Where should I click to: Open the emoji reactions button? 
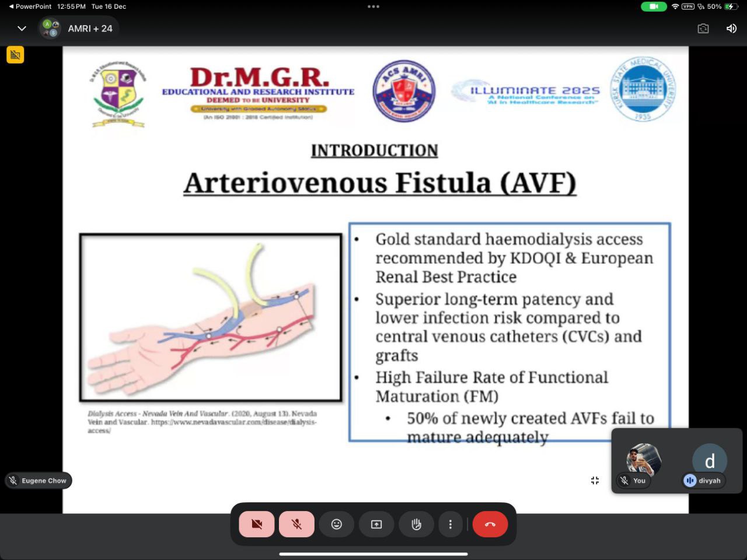(x=337, y=524)
